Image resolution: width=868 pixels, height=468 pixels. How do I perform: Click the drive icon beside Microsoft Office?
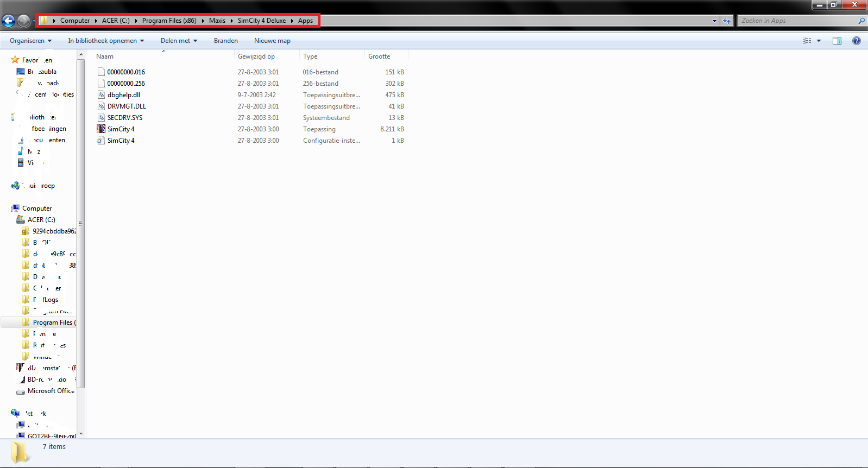pyautogui.click(x=21, y=391)
